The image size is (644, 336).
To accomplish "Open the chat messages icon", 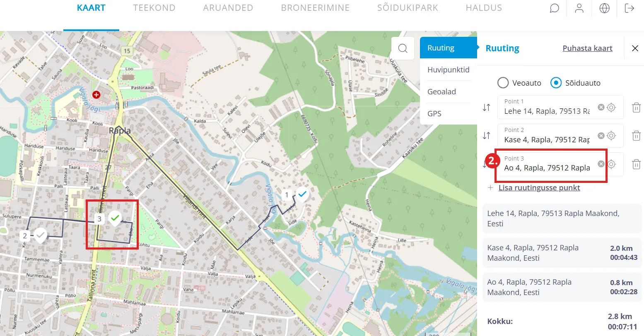I will click(554, 8).
